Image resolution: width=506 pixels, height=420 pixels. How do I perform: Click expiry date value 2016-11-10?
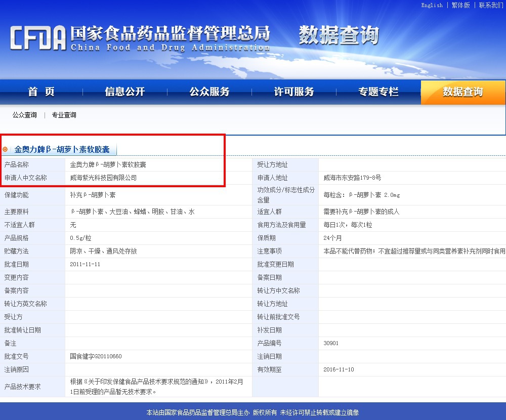tap(339, 369)
